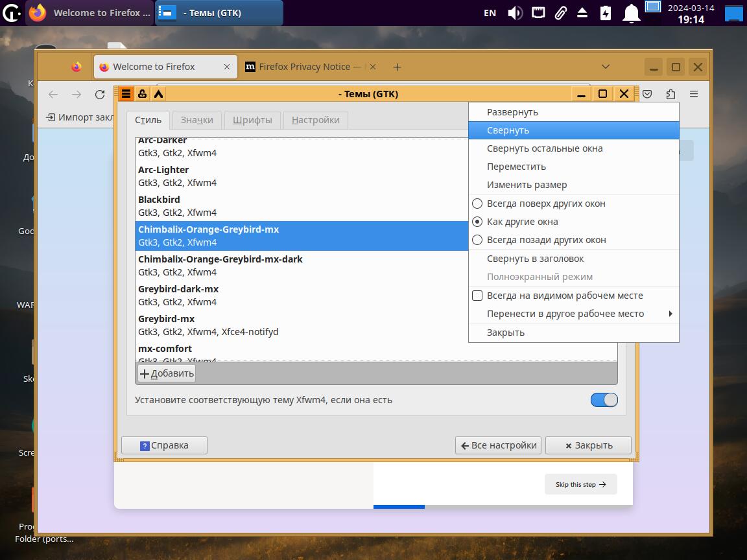
Task: Choose 'Свернуть остальные окна' menu entry
Action: (545, 148)
